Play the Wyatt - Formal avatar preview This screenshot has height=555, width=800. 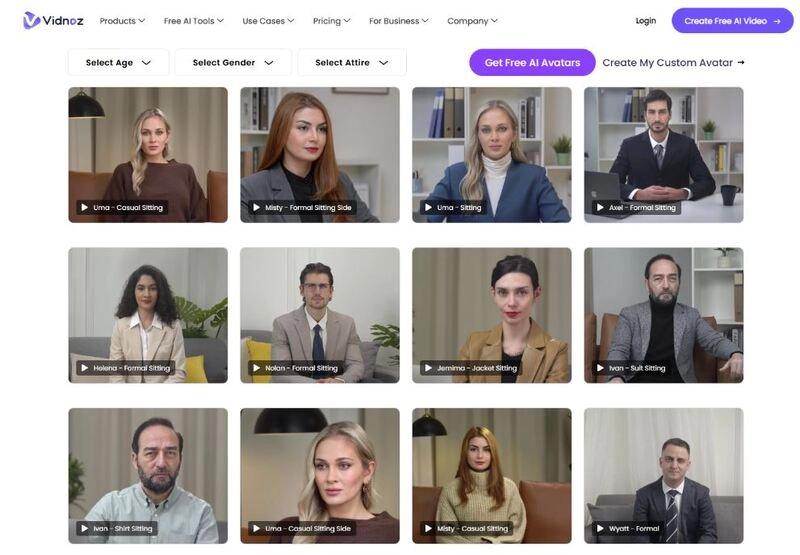[601, 528]
